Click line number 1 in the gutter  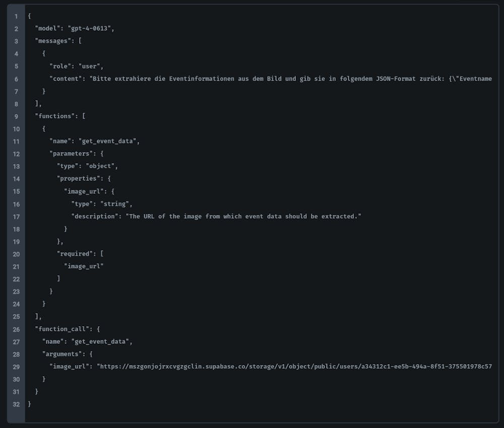point(16,17)
